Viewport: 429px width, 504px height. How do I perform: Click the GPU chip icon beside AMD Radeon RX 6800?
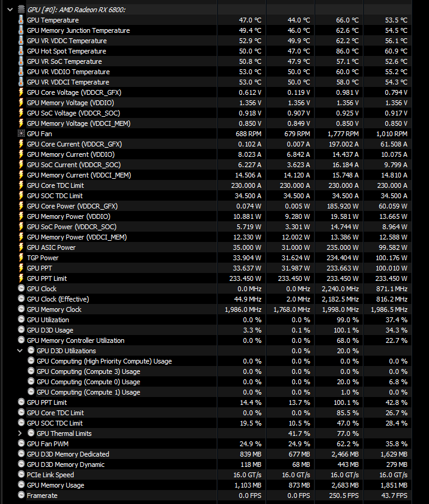coord(21,10)
